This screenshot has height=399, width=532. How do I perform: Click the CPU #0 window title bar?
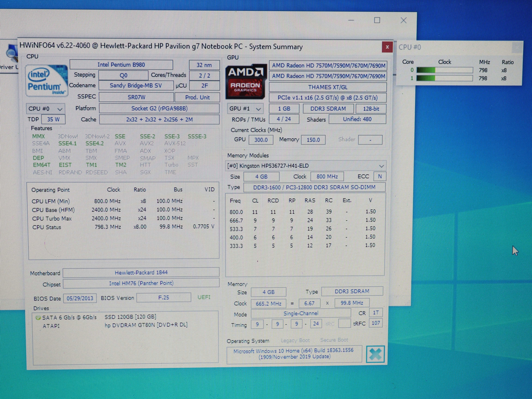[x=459, y=47]
